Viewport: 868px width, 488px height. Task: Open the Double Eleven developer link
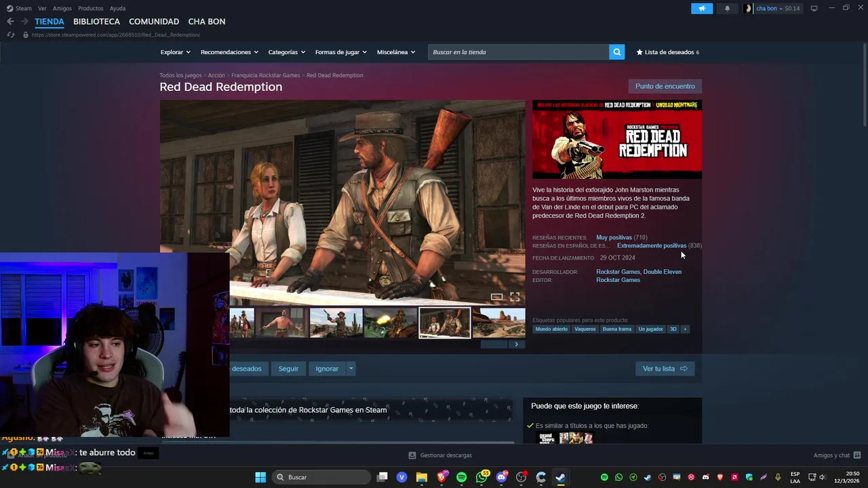pyautogui.click(x=663, y=272)
